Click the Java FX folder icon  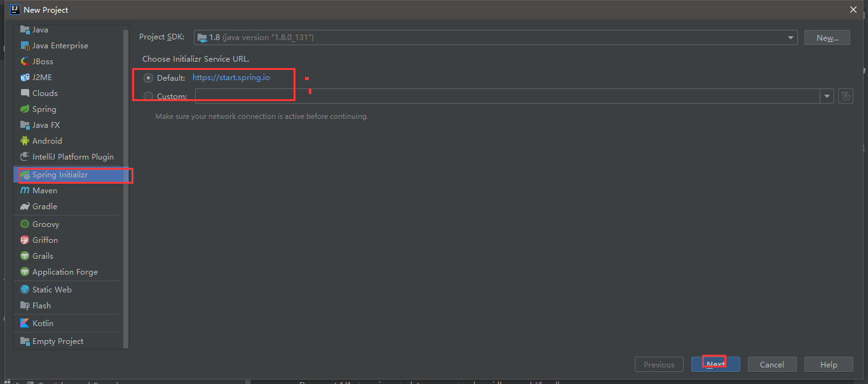[25, 125]
